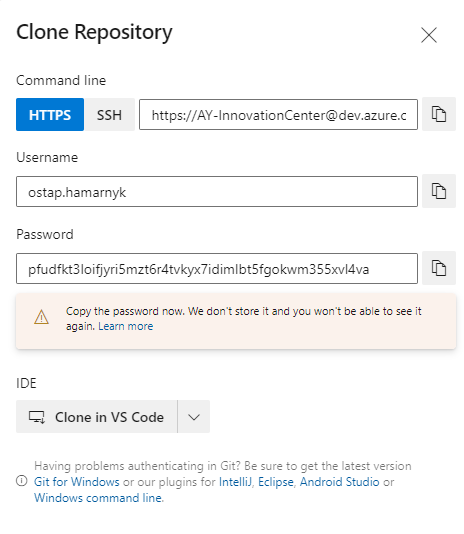Viewport: 464px width, 534px height.
Task: Open the IntelliJ plugin link
Action: coord(235,482)
